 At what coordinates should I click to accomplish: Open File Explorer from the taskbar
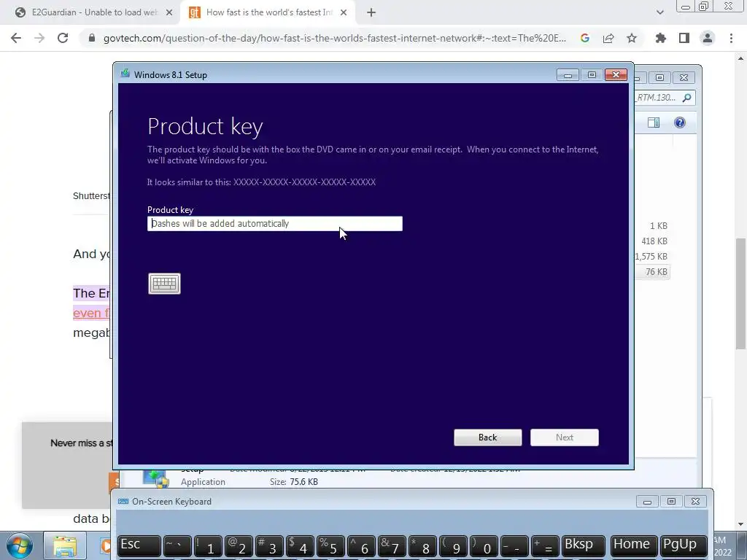click(65, 546)
